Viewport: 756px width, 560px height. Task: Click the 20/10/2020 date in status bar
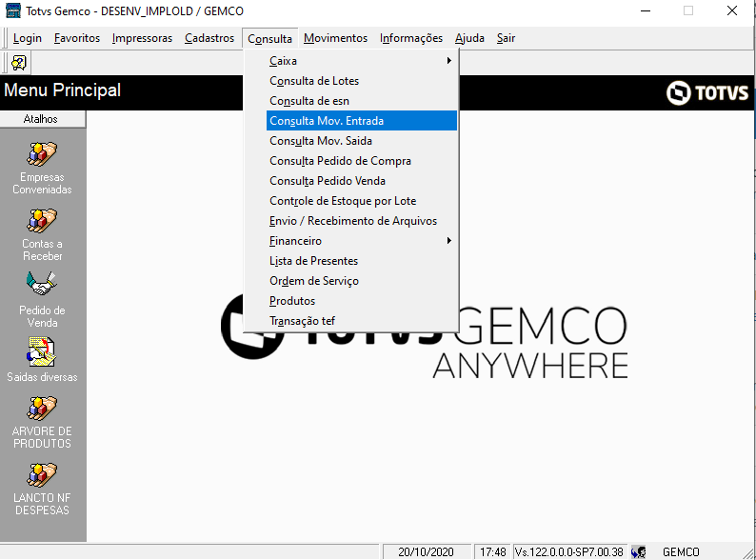pos(427,551)
